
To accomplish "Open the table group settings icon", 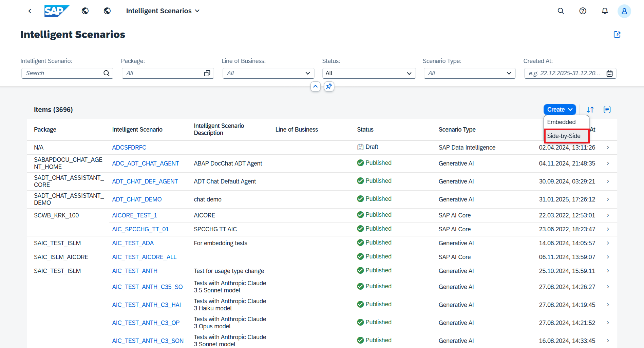I will (x=607, y=110).
